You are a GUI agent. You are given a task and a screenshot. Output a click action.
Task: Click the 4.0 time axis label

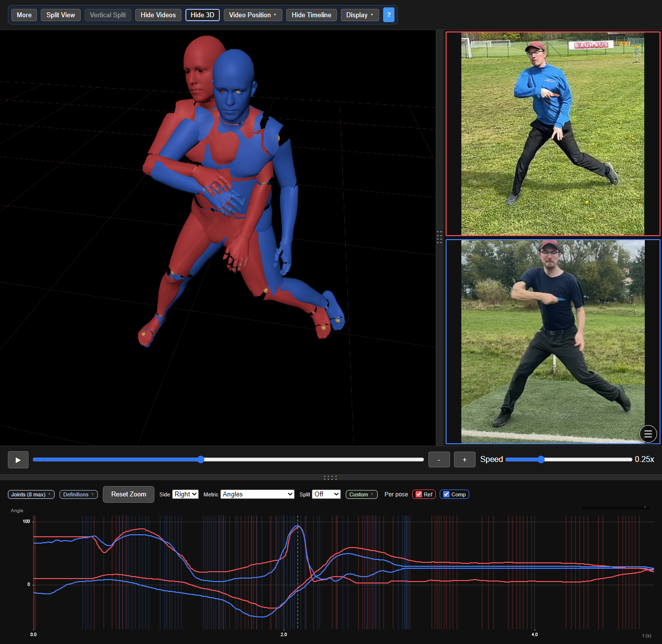(x=535, y=635)
